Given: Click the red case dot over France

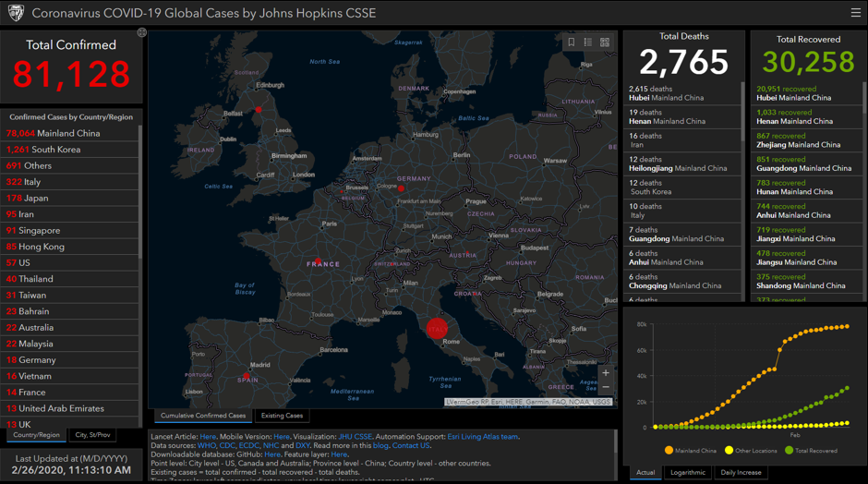Looking at the screenshot, I should click(318, 260).
